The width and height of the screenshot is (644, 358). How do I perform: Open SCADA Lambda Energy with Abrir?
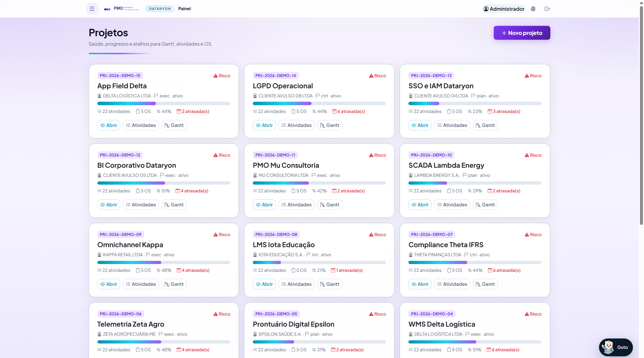pyautogui.click(x=420, y=205)
